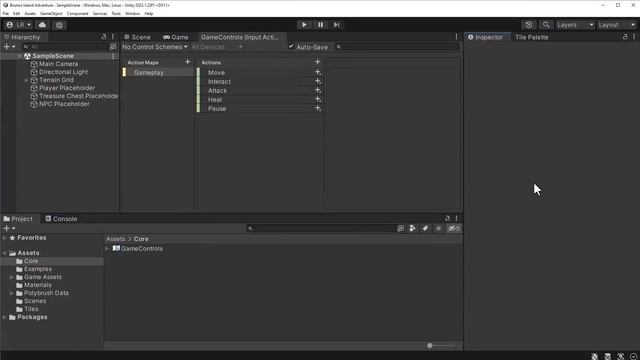Lock the Hierarchy panel

click(x=104, y=37)
